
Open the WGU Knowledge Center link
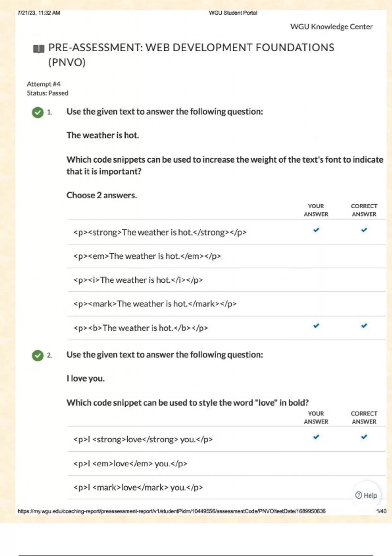(x=331, y=26)
